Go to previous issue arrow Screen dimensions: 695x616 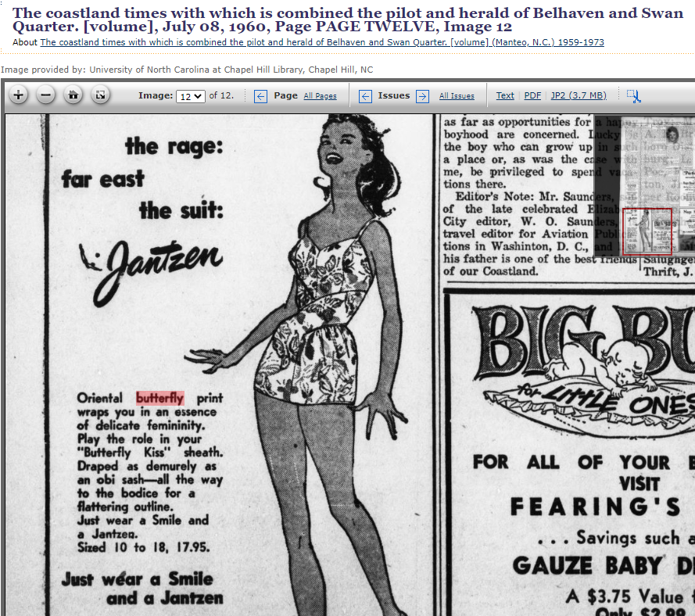(365, 96)
